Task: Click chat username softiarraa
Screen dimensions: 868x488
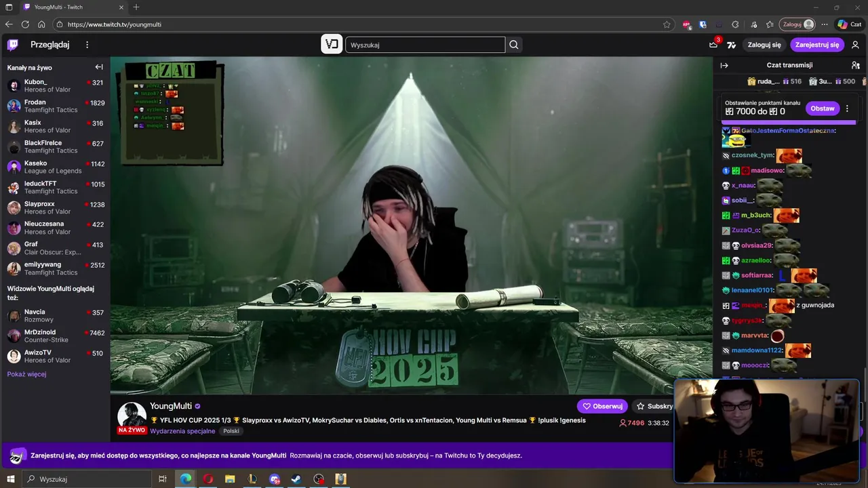Action: tap(757, 275)
